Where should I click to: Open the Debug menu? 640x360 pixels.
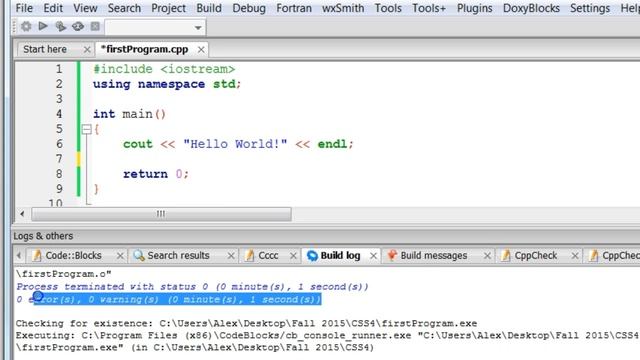pyautogui.click(x=249, y=8)
